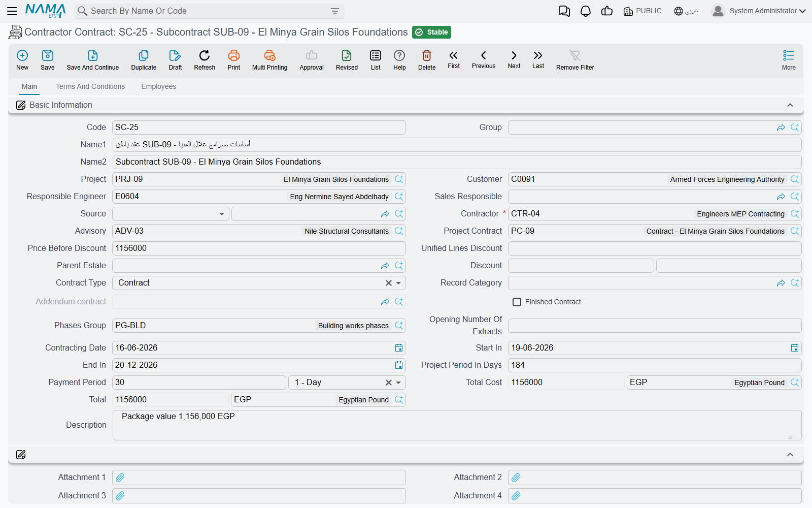Open Terms And Conditions tab
The width and height of the screenshot is (812, 508).
point(90,86)
